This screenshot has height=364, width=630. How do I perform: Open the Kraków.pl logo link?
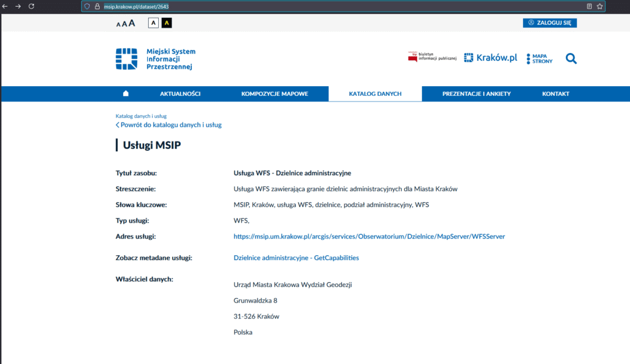point(490,58)
